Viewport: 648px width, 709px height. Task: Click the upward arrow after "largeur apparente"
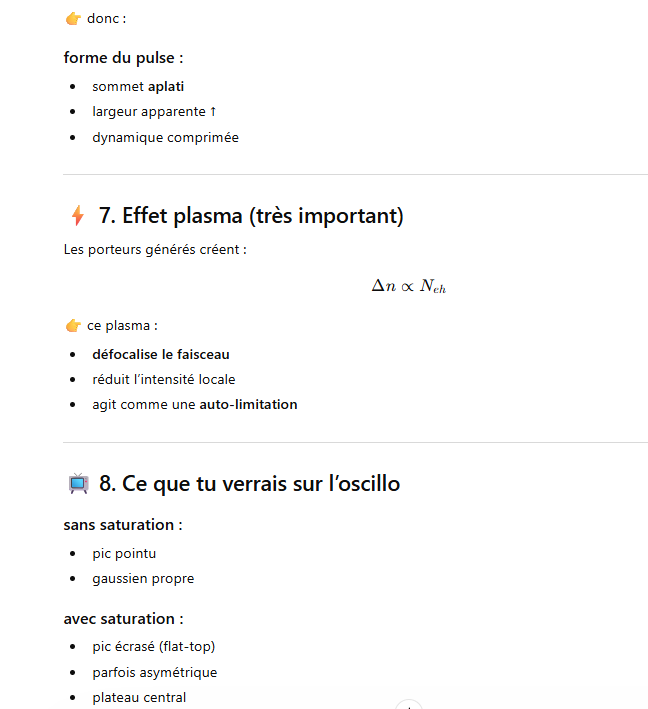tap(213, 112)
